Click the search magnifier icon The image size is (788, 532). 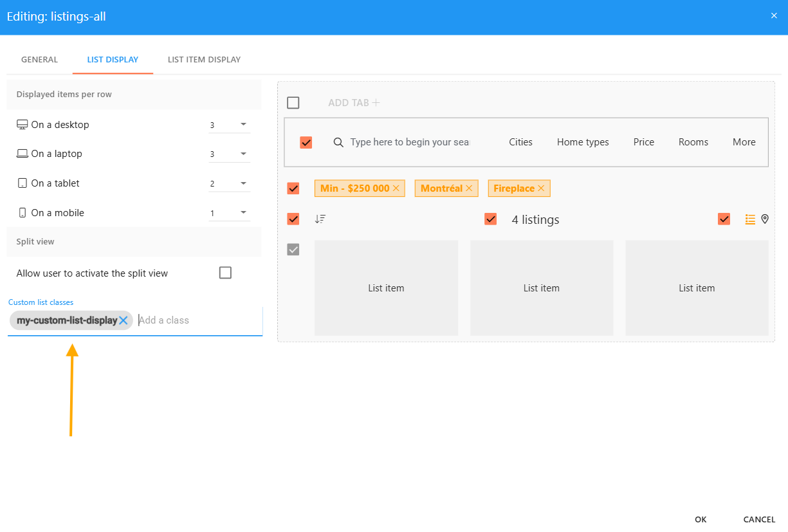338,142
